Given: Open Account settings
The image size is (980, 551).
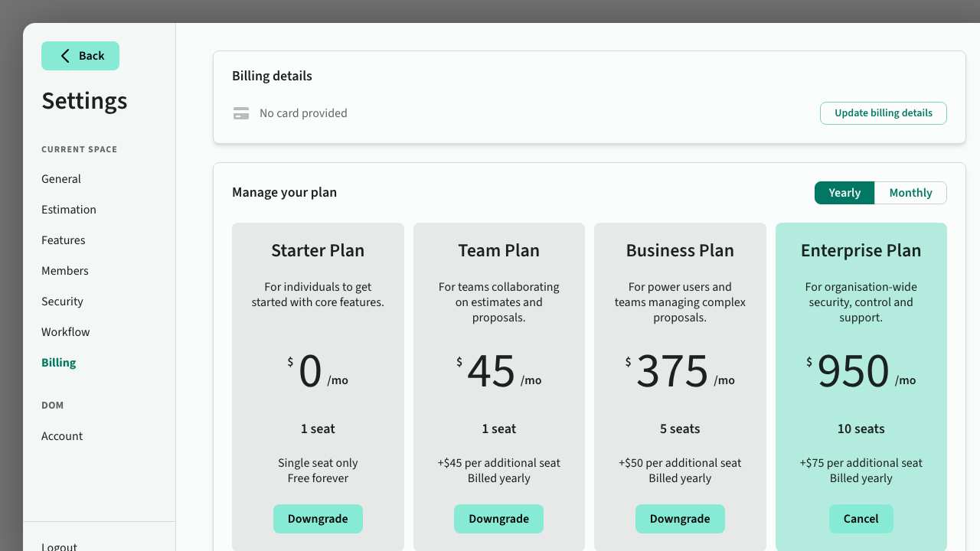Looking at the screenshot, I should pos(62,436).
